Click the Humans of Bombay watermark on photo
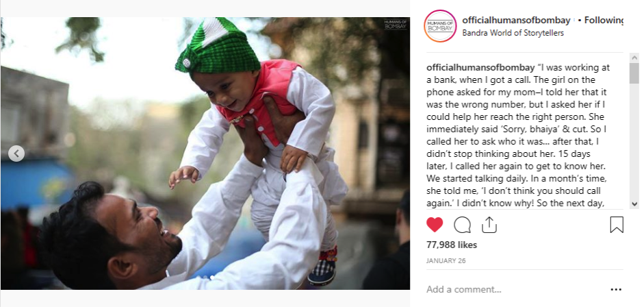 click(x=395, y=24)
